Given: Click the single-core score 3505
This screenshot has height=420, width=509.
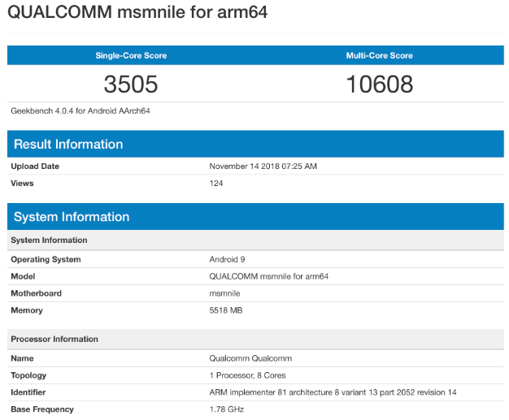Looking at the screenshot, I should click(x=130, y=84).
